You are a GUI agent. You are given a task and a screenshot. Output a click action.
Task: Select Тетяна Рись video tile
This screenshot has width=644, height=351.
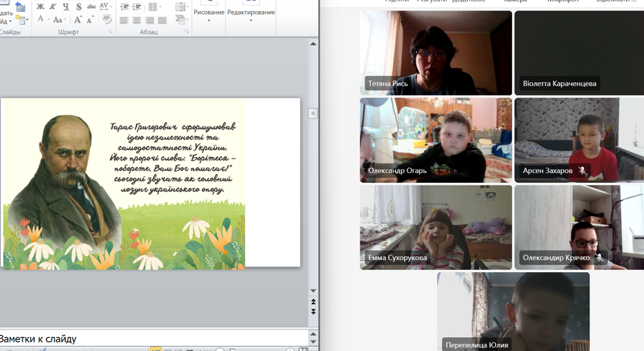pyautogui.click(x=436, y=53)
